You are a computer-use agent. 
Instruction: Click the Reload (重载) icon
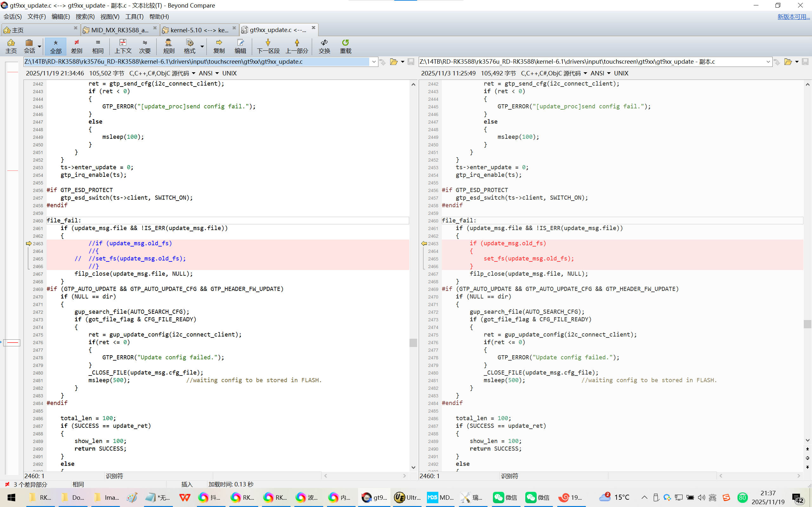click(345, 46)
